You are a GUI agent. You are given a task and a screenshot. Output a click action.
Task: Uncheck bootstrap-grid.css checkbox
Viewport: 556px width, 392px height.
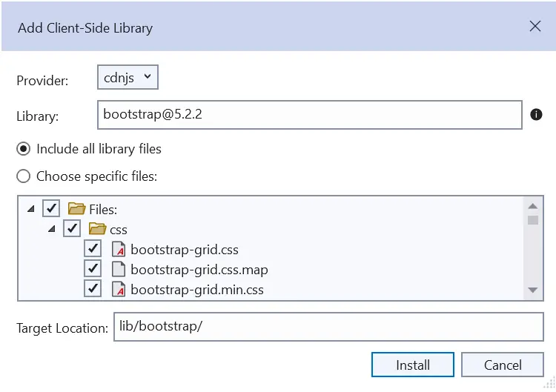click(93, 248)
